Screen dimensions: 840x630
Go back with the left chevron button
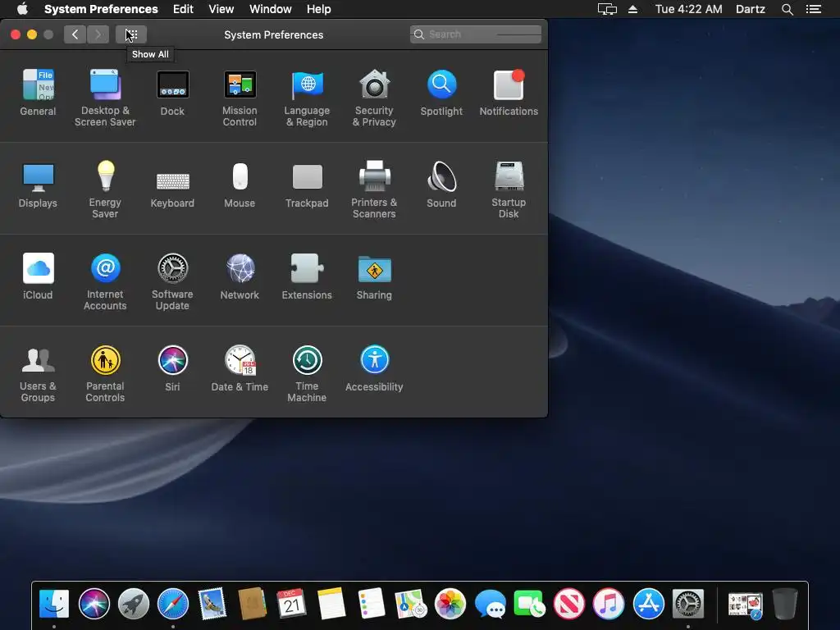[x=75, y=34]
